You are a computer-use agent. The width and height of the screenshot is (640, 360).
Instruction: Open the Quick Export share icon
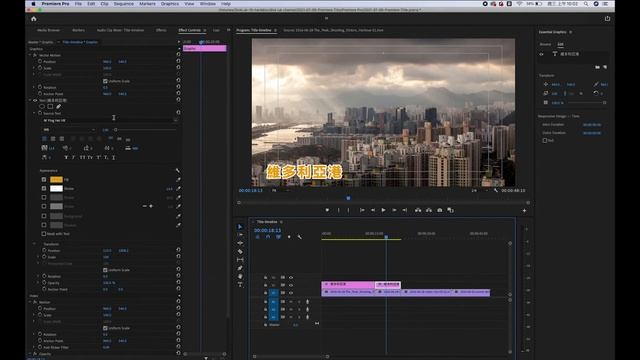click(607, 18)
